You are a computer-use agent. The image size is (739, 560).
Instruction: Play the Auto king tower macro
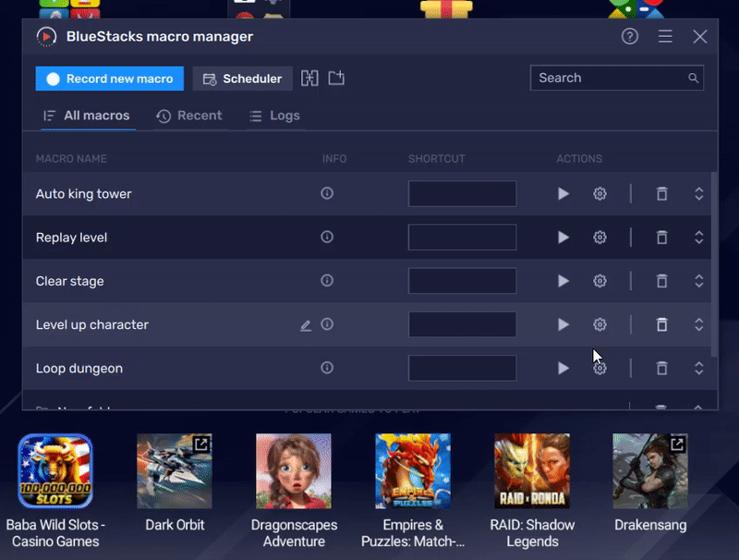(563, 194)
